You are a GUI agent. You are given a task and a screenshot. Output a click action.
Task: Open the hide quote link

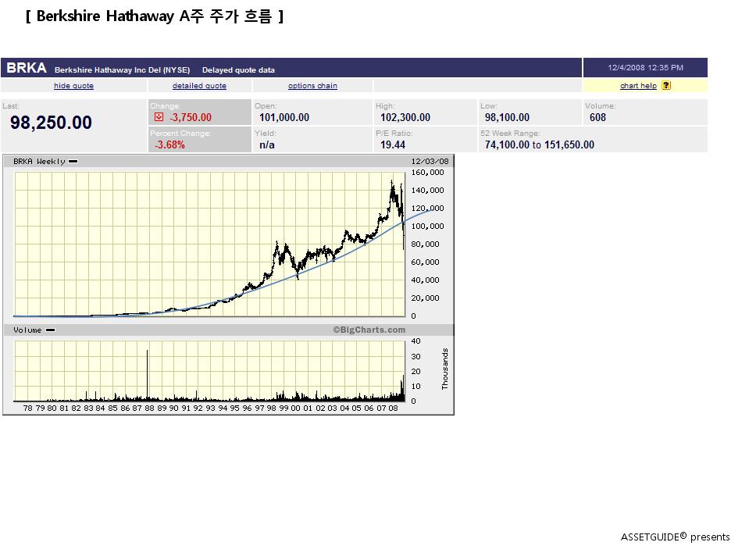point(73,86)
